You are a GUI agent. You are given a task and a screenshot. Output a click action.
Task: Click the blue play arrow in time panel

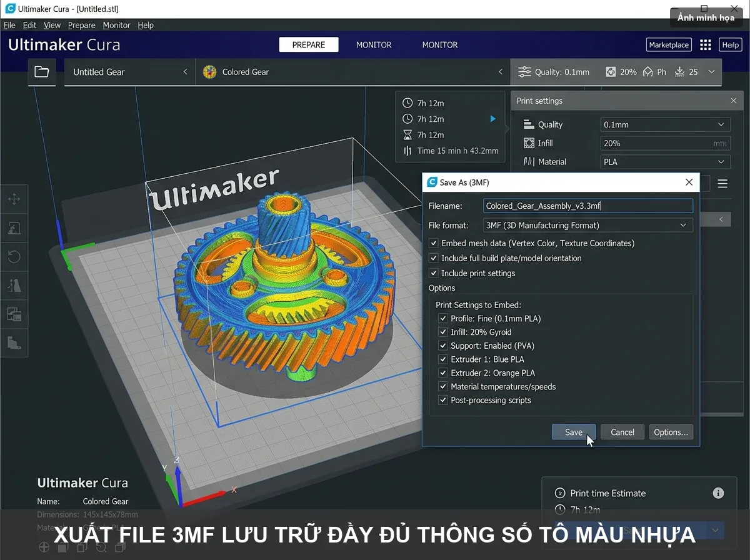492,119
